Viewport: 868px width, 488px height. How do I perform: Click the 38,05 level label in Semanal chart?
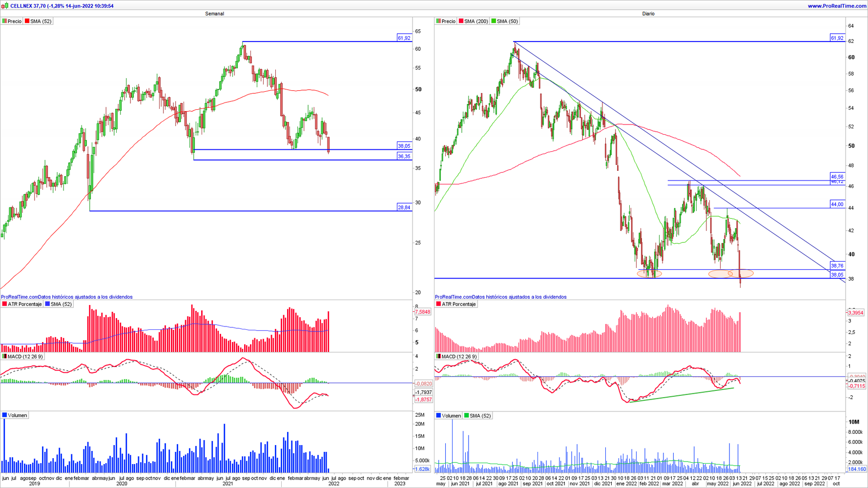pyautogui.click(x=404, y=146)
